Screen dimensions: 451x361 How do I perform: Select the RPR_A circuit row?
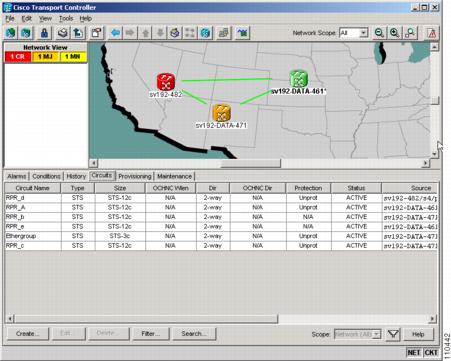coord(221,207)
